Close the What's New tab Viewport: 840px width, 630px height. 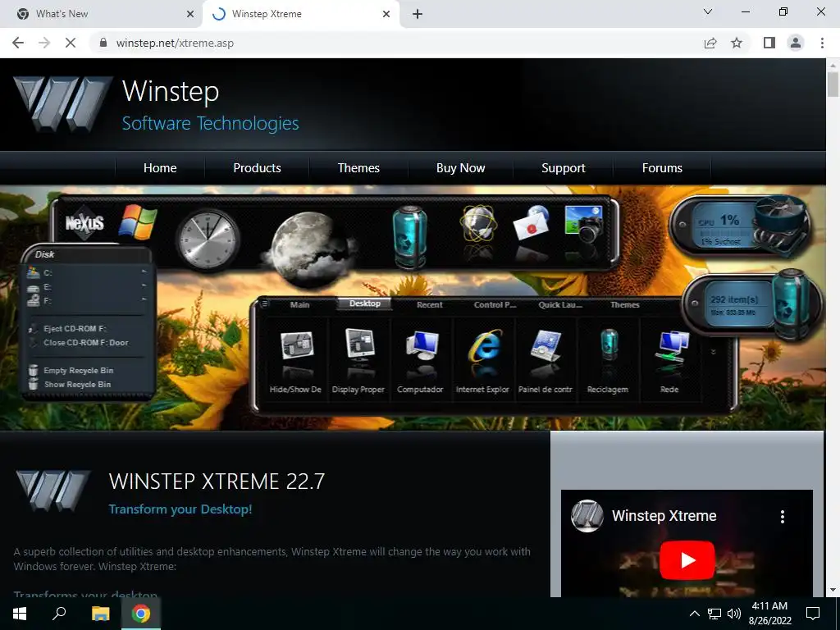tap(190, 14)
